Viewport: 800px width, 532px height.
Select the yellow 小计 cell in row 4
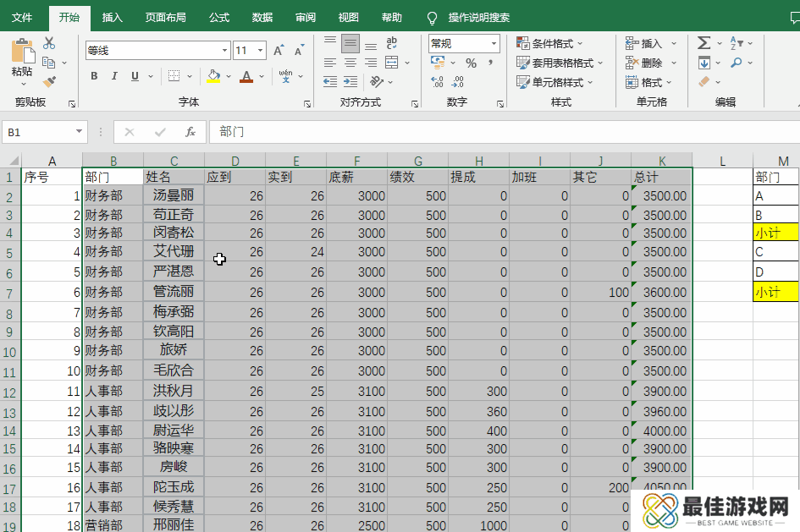point(775,233)
